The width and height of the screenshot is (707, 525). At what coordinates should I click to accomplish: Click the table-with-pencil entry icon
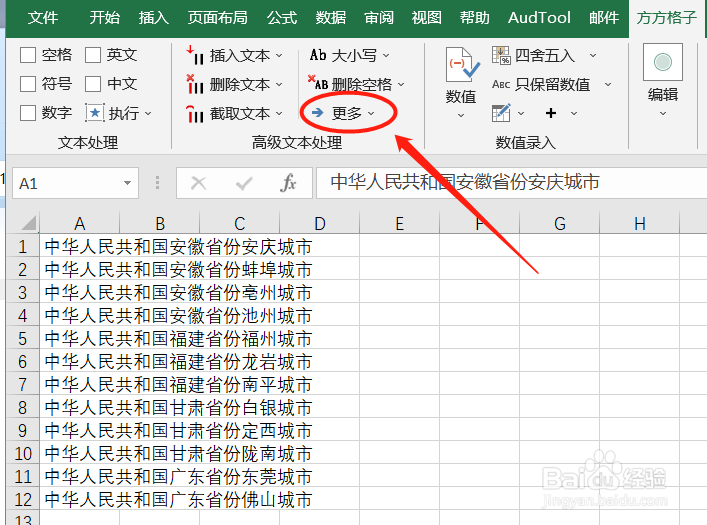click(501, 113)
